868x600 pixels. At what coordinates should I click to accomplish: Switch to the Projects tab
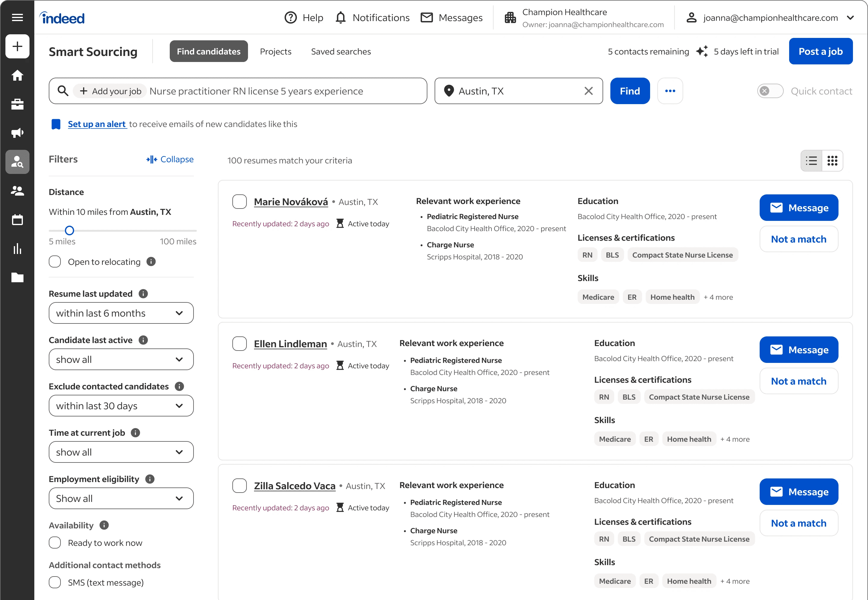276,51
